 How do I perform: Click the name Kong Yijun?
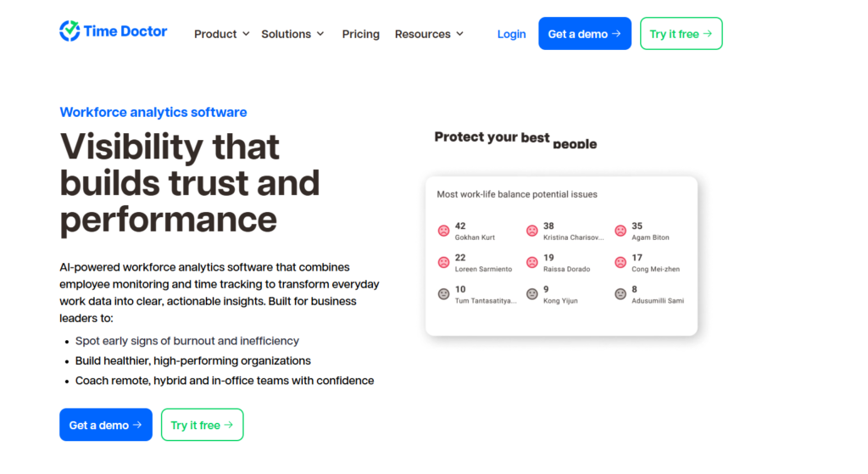click(x=560, y=301)
